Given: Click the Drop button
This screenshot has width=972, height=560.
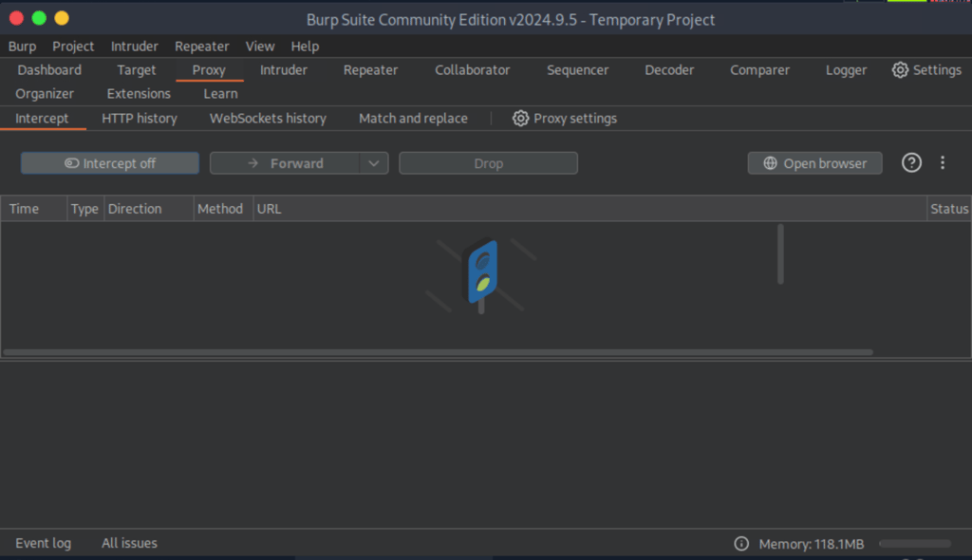Looking at the screenshot, I should pyautogui.click(x=488, y=163).
